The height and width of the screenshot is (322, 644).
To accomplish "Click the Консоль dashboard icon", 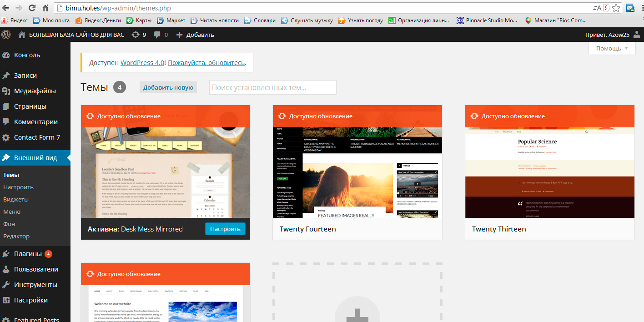I will coord(6,55).
